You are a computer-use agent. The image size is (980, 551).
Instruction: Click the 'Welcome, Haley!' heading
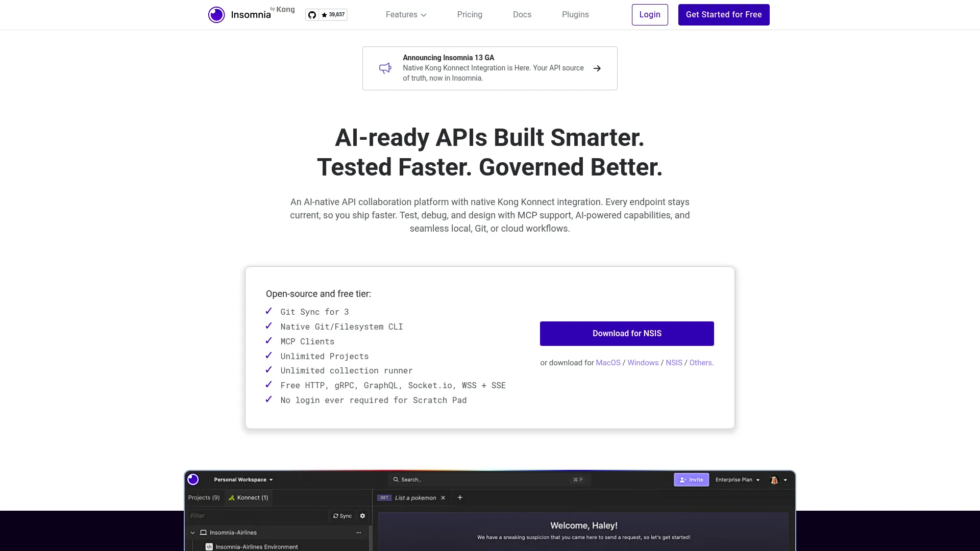[x=584, y=525]
